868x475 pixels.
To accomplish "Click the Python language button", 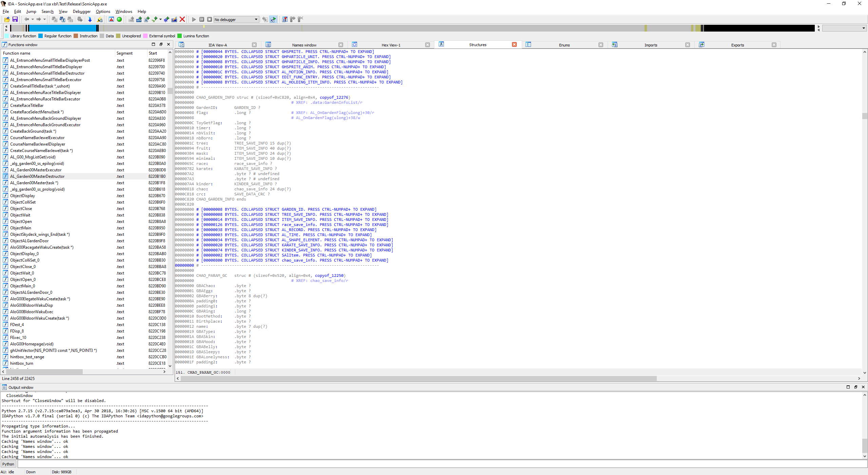I will (x=8, y=464).
